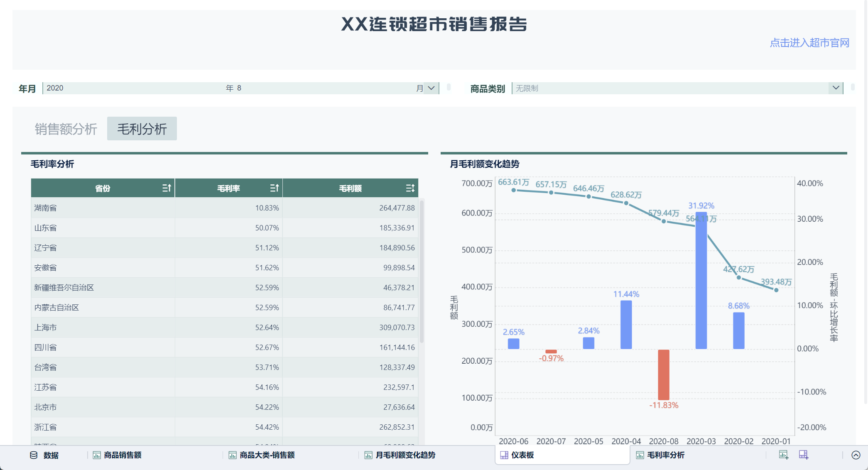Click the add new dashboard icon

click(804, 455)
